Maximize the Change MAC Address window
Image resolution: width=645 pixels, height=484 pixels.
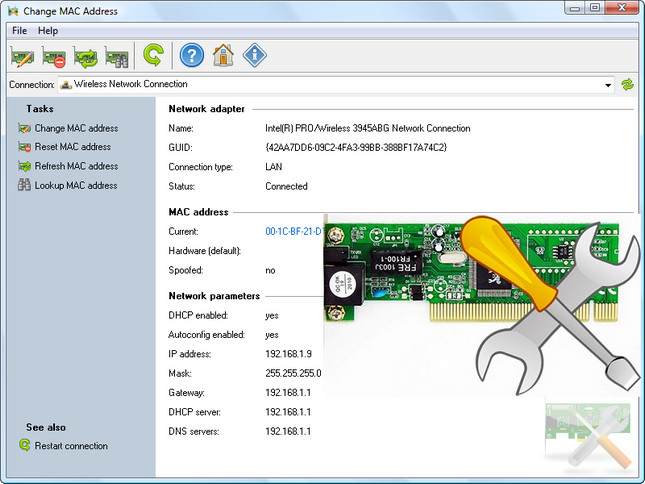pos(595,9)
